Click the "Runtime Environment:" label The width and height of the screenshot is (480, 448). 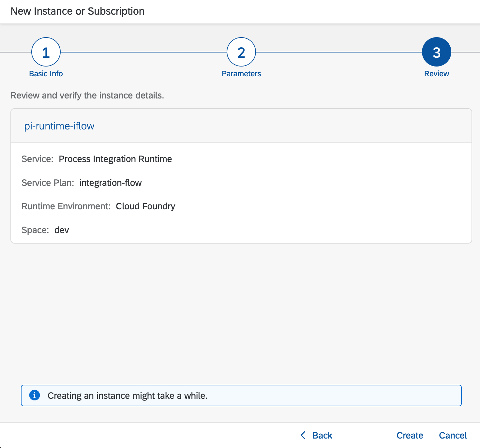[x=66, y=206]
